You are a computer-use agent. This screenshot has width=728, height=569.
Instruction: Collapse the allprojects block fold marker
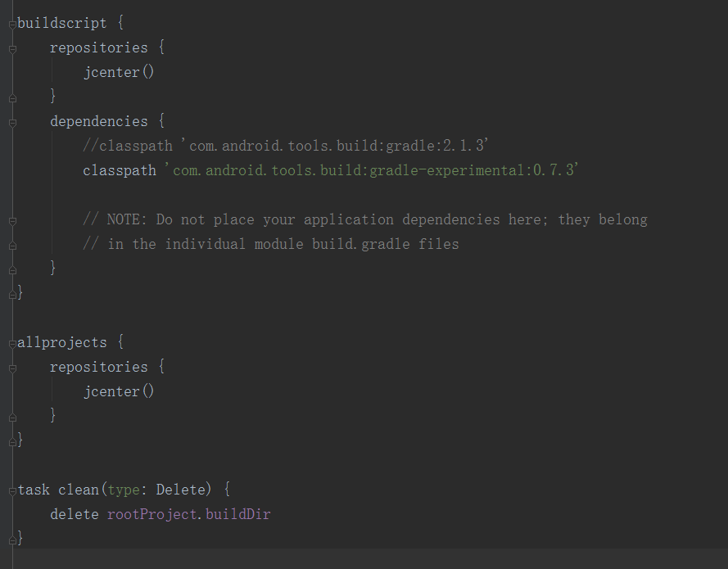point(12,343)
